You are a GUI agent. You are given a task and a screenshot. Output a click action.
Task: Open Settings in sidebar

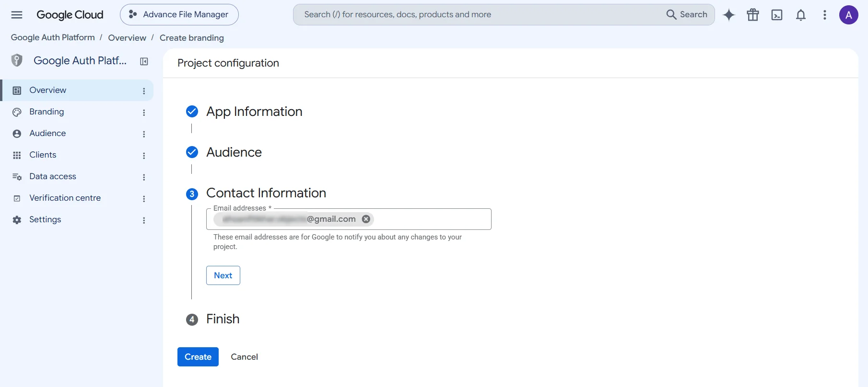pyautogui.click(x=78, y=219)
